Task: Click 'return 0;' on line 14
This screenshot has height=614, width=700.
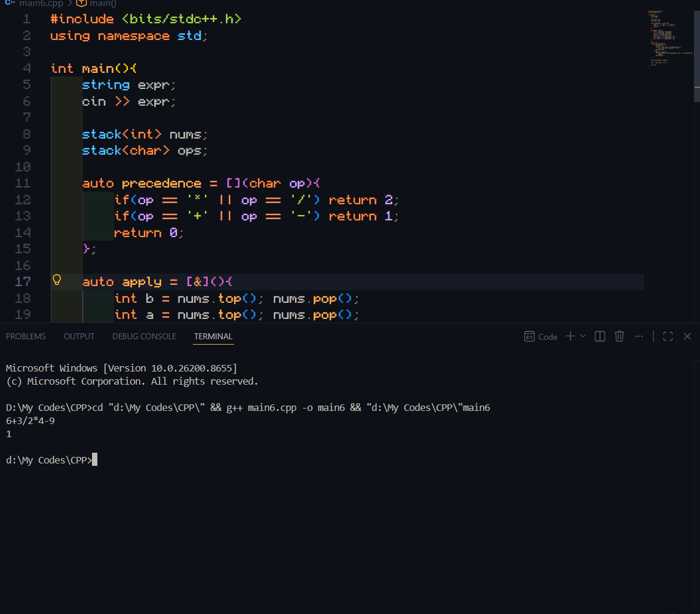Action: [x=149, y=233]
